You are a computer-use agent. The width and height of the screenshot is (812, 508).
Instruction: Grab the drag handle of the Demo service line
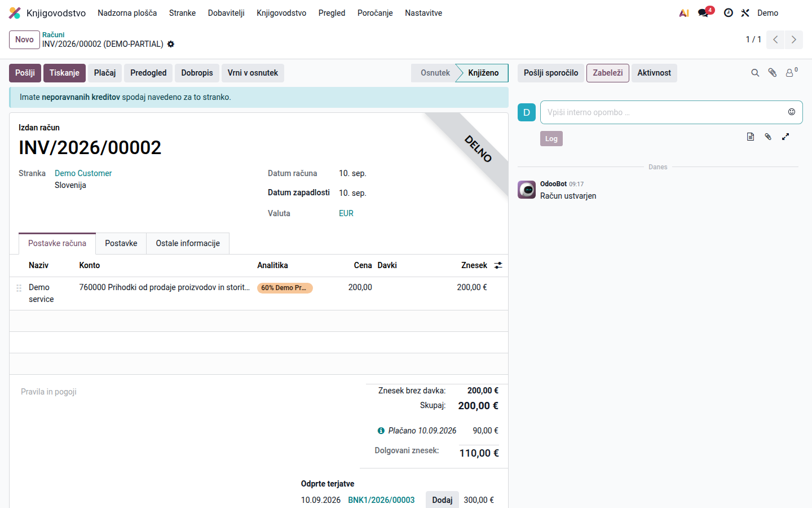(19, 288)
